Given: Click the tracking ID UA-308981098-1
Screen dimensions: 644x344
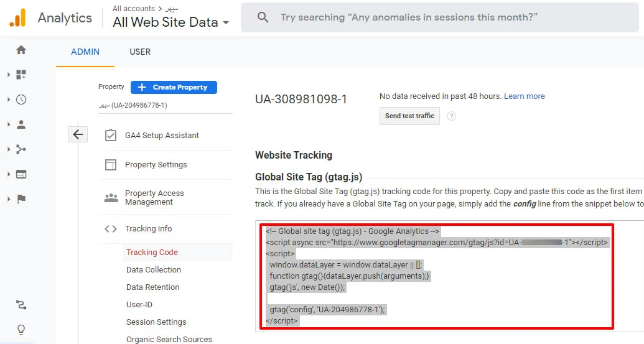Looking at the screenshot, I should pos(301,99).
